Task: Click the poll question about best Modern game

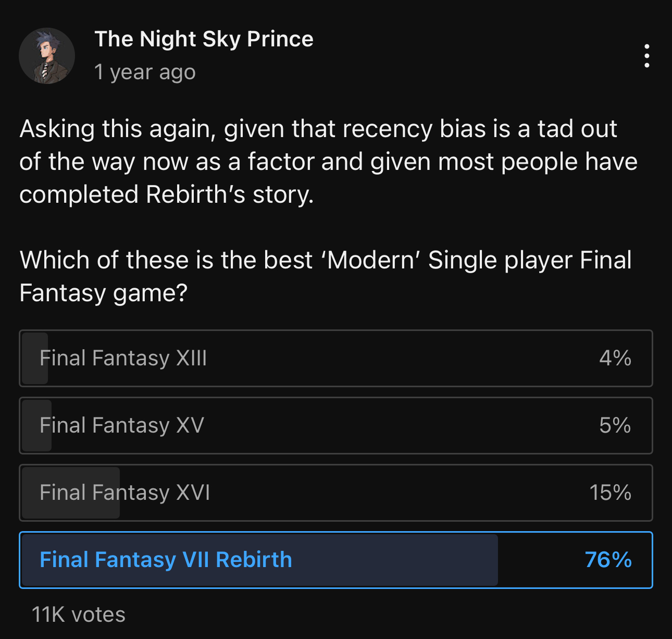Action: pos(325,276)
